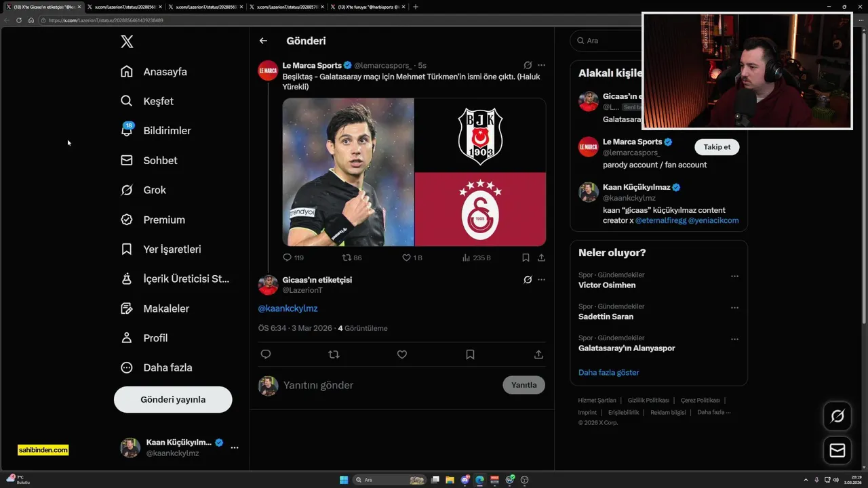Open floating Grok button
Viewport: 868px width, 488px height.
(x=837, y=416)
